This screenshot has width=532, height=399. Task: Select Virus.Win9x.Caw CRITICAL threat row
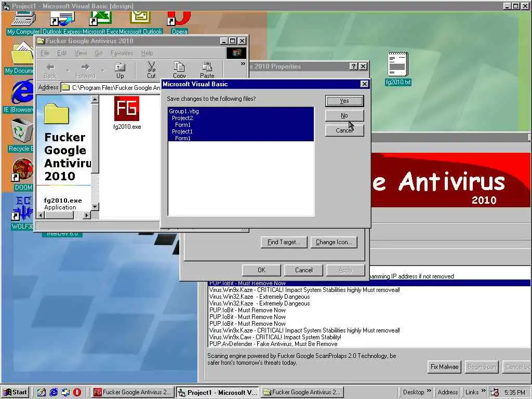pos(369,337)
